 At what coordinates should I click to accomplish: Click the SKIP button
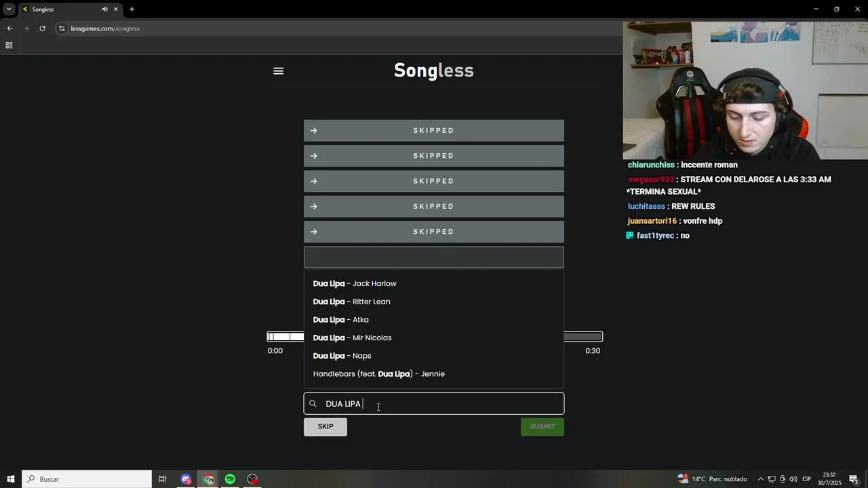(x=325, y=427)
